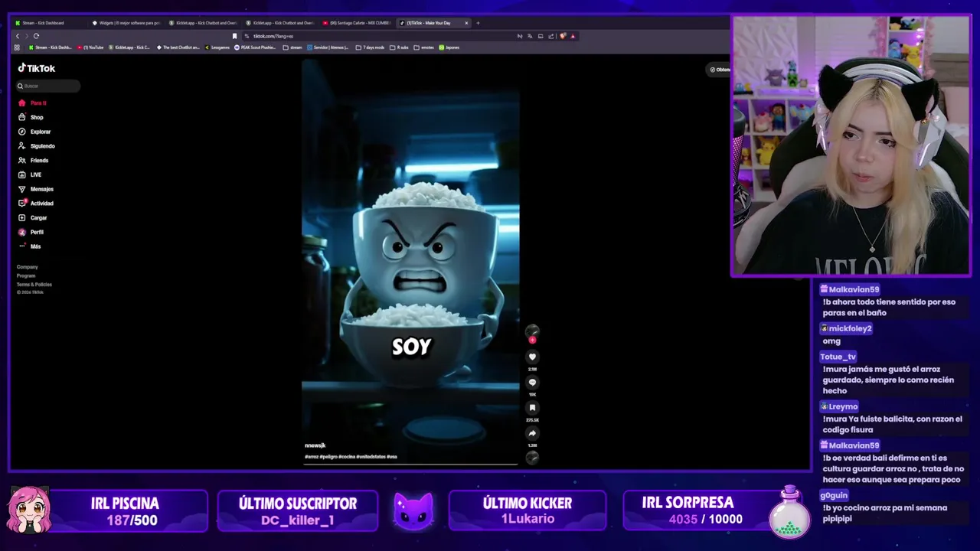The width and height of the screenshot is (980, 551).
Task: Close the TikTok - Make Your Day tab
Action: 466,23
